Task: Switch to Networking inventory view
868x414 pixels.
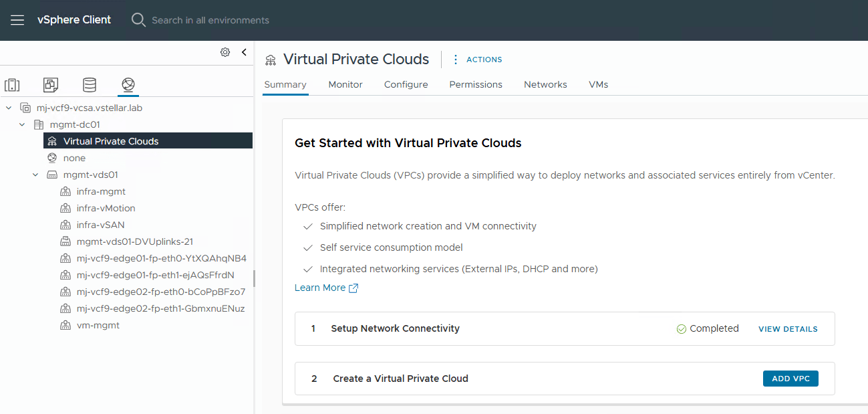Action: (128, 85)
